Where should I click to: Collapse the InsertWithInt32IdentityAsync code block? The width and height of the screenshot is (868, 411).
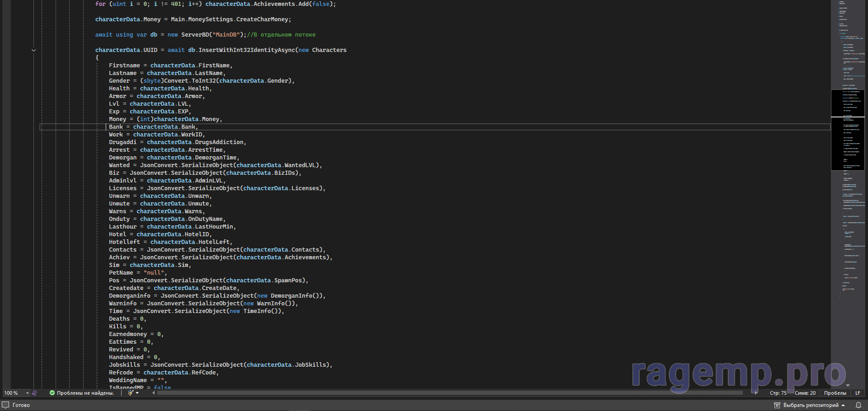[33, 50]
